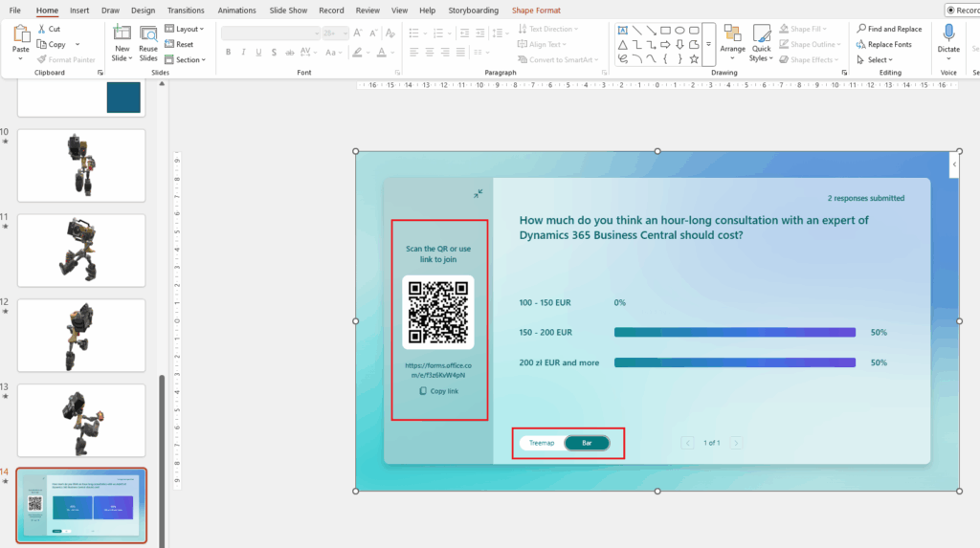Expand the Section dropdown
This screenshot has width=980, height=548.
coord(185,60)
